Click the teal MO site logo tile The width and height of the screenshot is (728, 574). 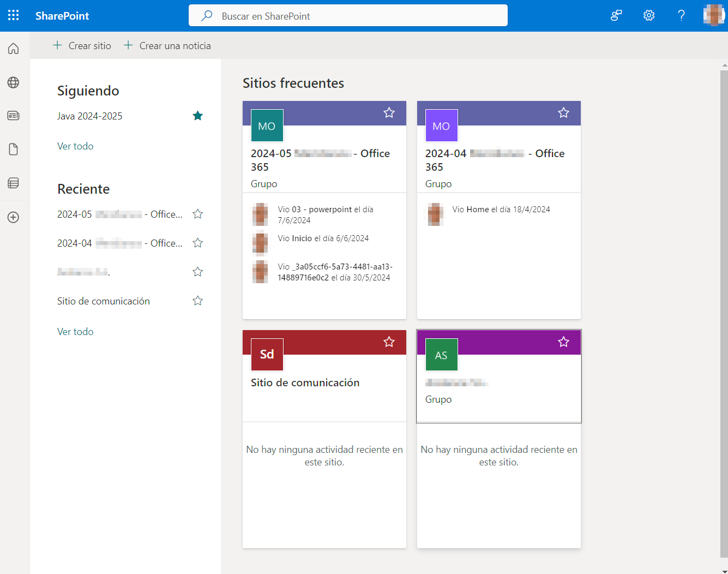pos(267,125)
